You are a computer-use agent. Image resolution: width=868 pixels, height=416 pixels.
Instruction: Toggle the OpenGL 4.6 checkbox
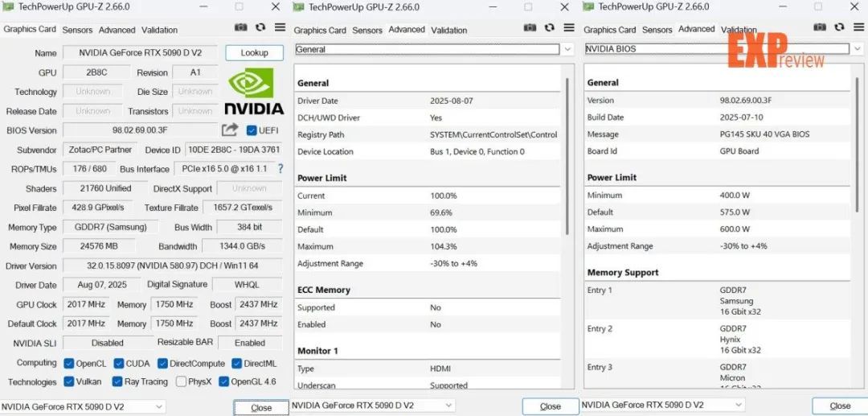tap(223, 381)
